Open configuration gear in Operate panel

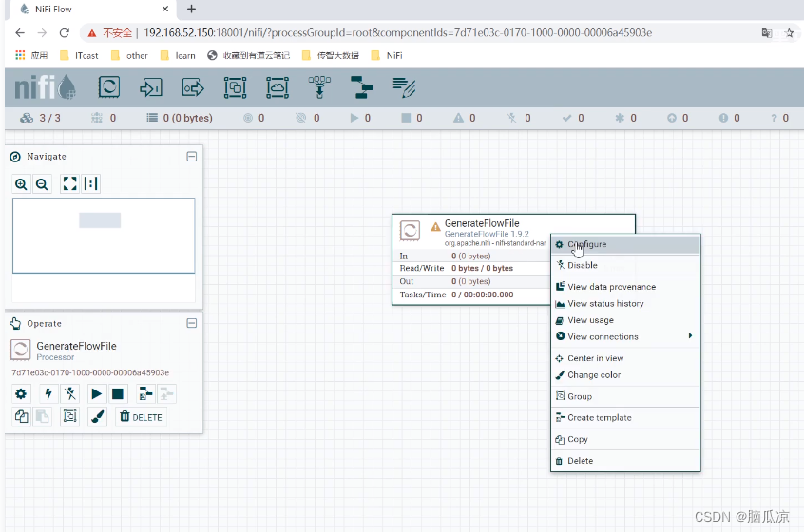point(21,393)
